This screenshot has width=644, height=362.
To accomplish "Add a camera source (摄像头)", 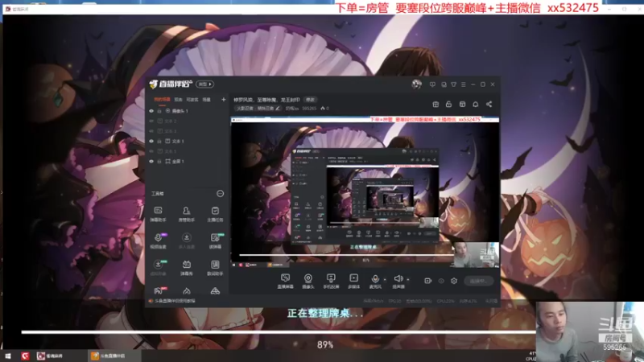I will tap(308, 281).
